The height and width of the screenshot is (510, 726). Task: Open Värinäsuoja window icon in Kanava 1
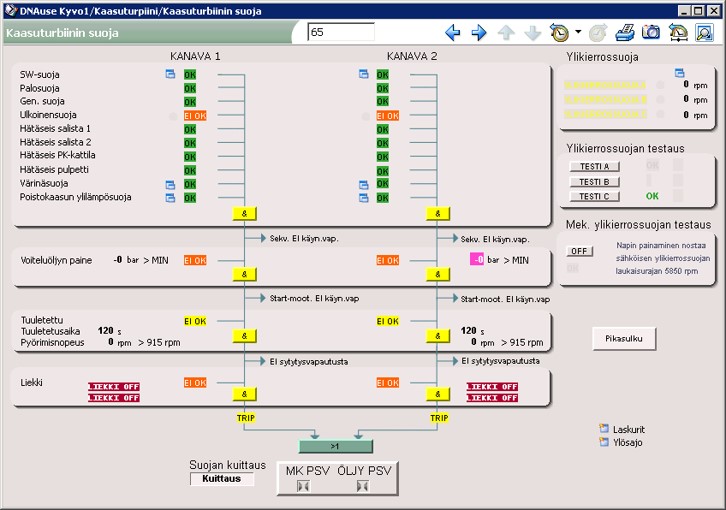coord(170,185)
